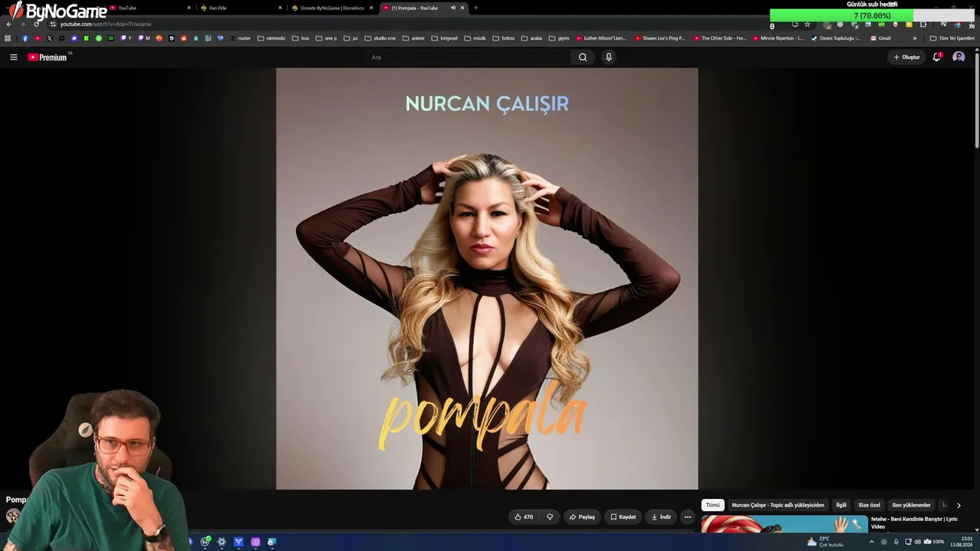Share the video via Paylaş
Image resolution: width=980 pixels, height=551 pixels.
pos(582,517)
